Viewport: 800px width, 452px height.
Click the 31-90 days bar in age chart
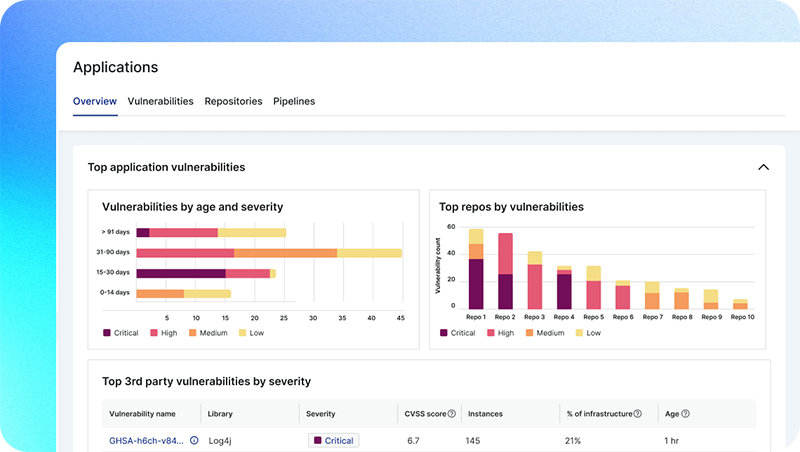[268, 253]
